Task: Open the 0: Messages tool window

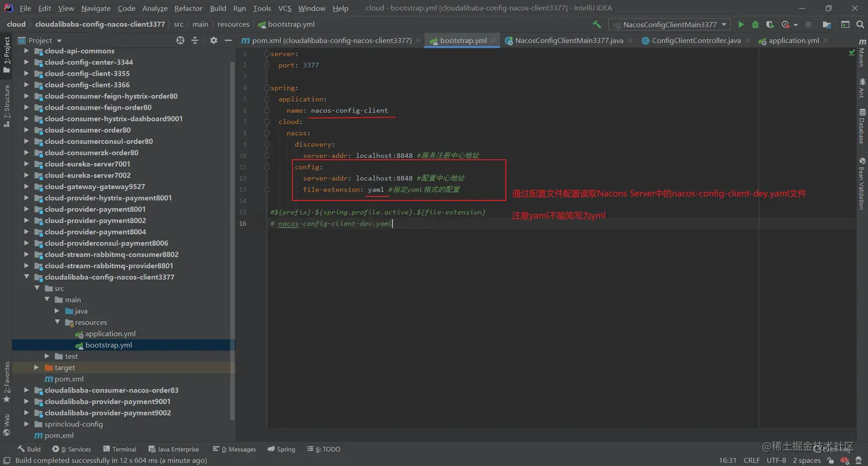Action: [x=234, y=449]
